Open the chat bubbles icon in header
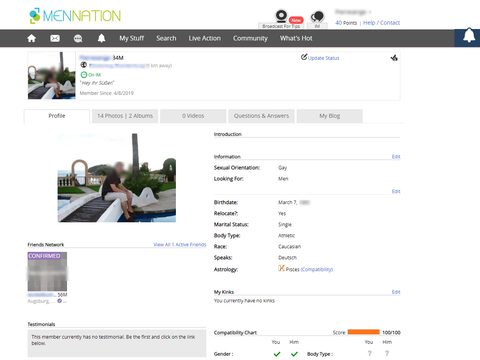The height and width of the screenshot is (360, 480). point(317,17)
